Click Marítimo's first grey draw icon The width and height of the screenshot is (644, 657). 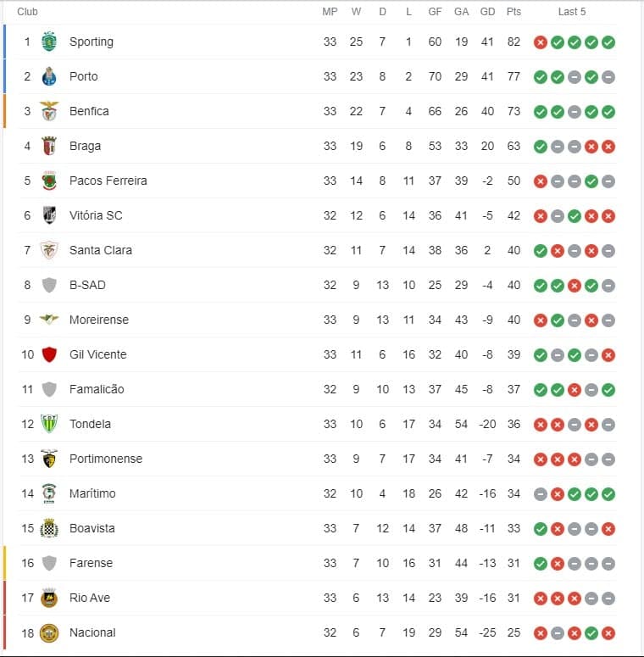[541, 494]
